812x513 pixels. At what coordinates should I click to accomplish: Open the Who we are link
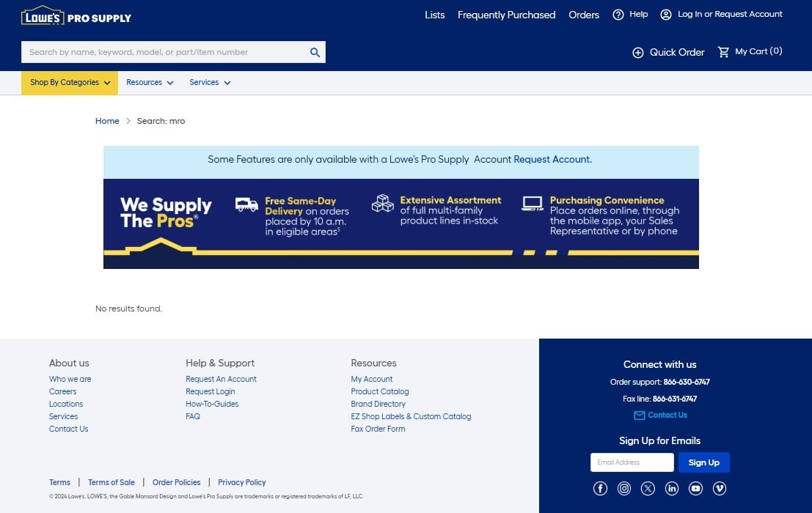[x=70, y=379]
